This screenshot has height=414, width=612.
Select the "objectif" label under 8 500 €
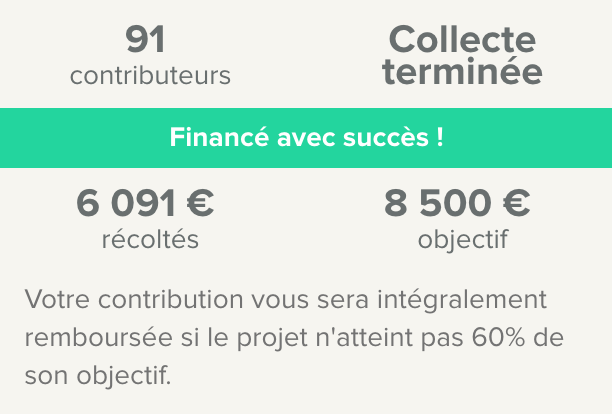463,240
